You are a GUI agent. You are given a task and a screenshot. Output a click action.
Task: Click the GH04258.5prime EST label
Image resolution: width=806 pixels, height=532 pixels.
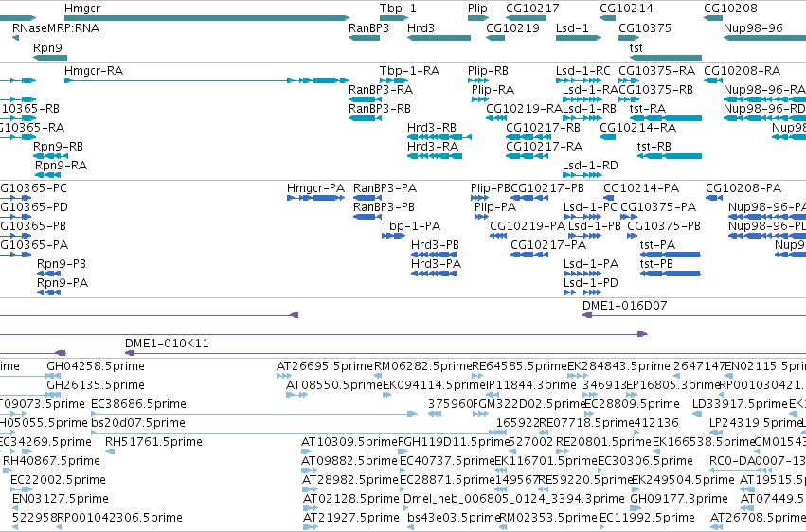95,366
